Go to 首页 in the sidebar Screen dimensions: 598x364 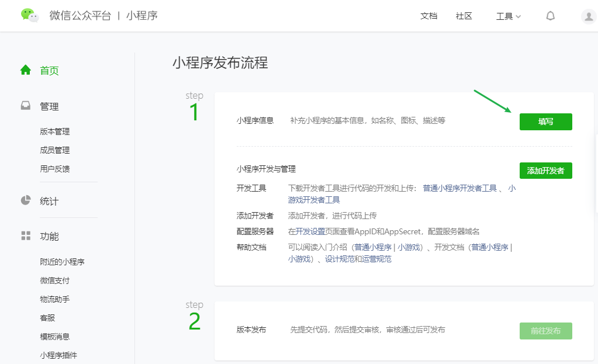coord(49,71)
